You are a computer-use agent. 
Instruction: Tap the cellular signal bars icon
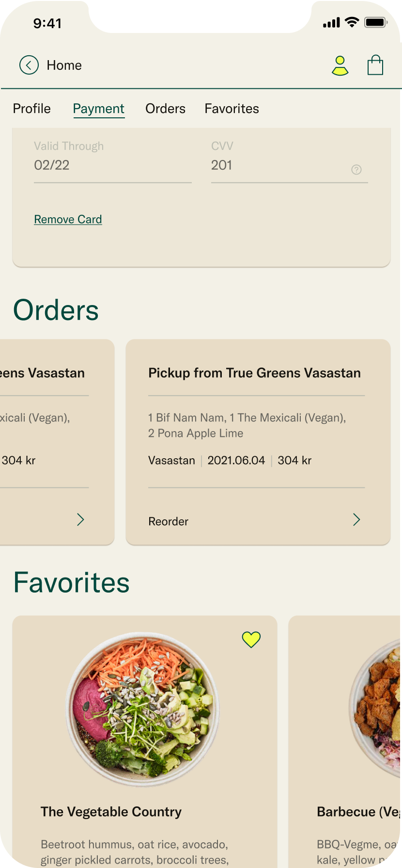(332, 23)
